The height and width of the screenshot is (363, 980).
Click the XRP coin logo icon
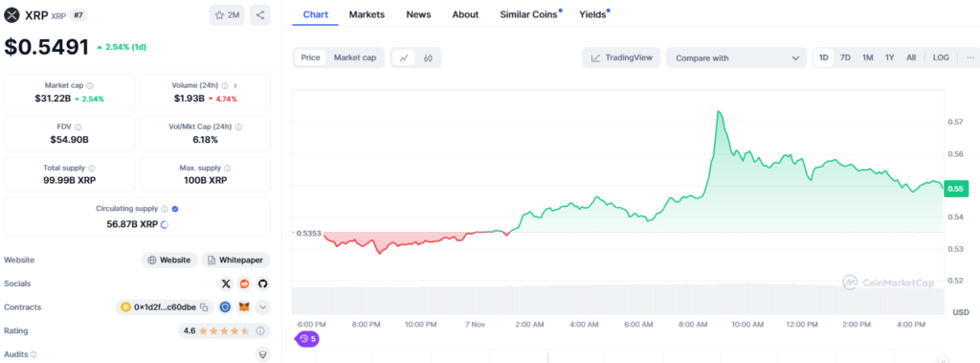click(x=11, y=15)
